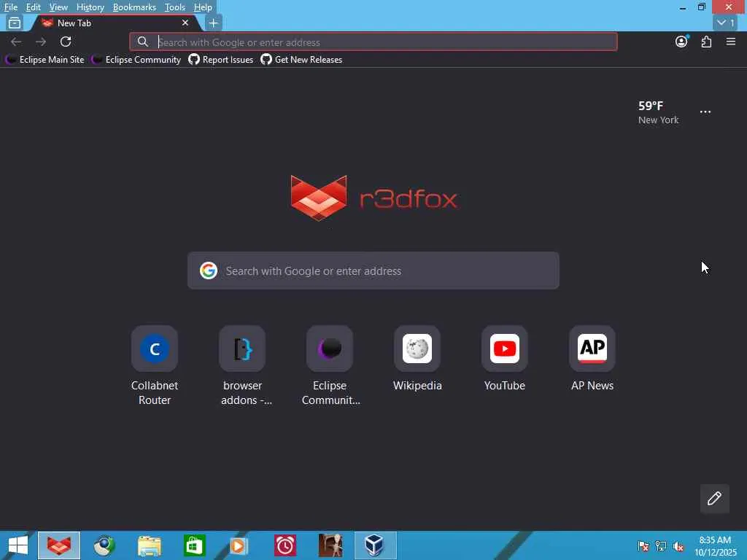This screenshot has width=747, height=560.
Task: Open the History menu
Action: click(90, 7)
